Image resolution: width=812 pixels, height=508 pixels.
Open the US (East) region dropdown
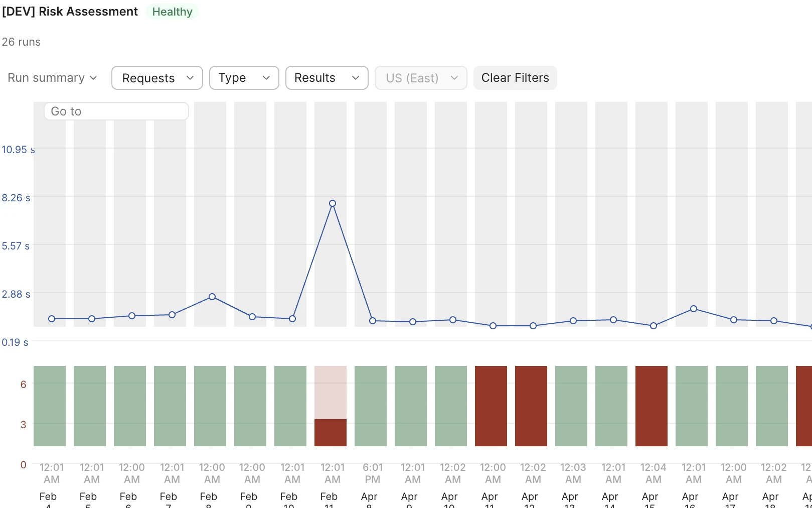pyautogui.click(x=421, y=78)
